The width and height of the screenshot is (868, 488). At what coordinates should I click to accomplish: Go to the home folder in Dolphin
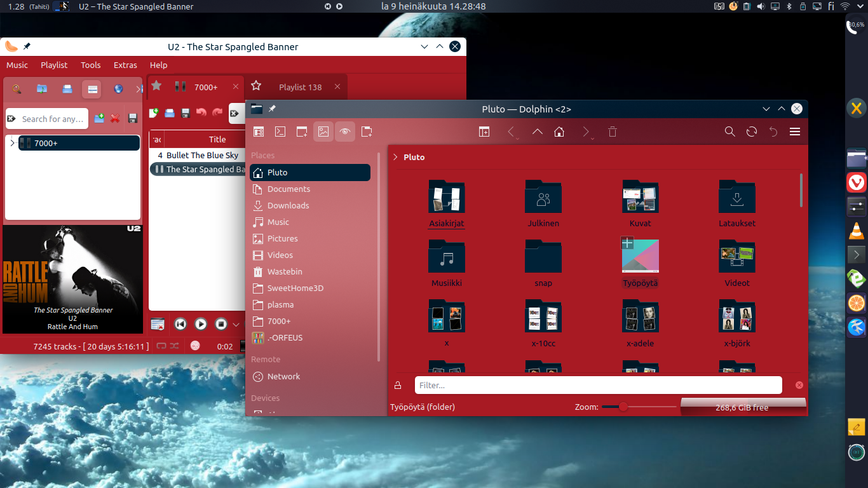tap(559, 132)
